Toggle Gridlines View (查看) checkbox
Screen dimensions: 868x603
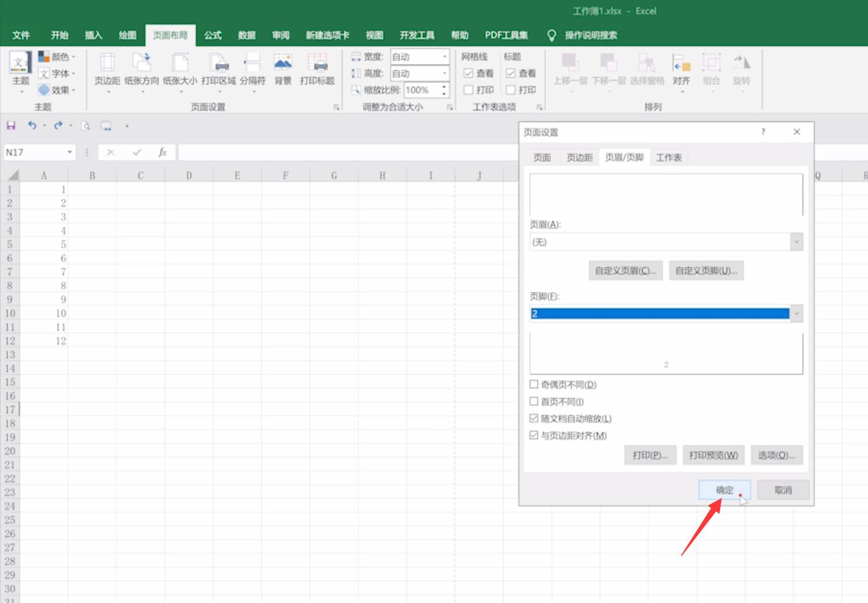pos(468,73)
